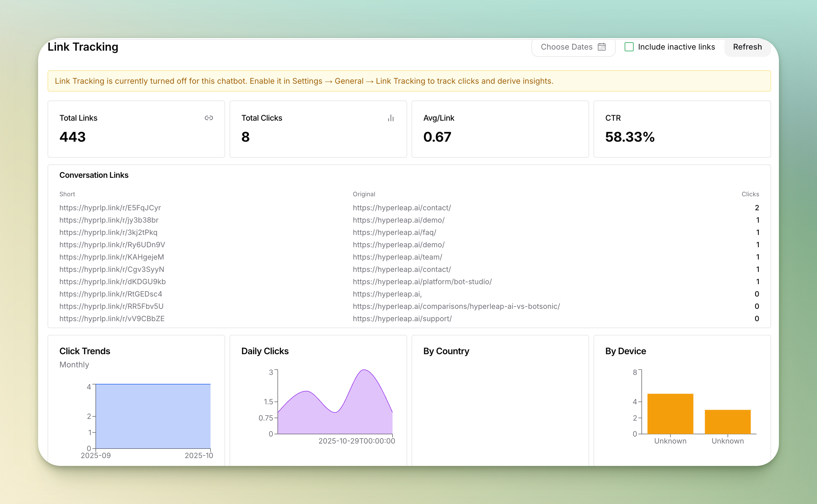
Task: Click the chain link icon in Total Links
Action: point(209,118)
